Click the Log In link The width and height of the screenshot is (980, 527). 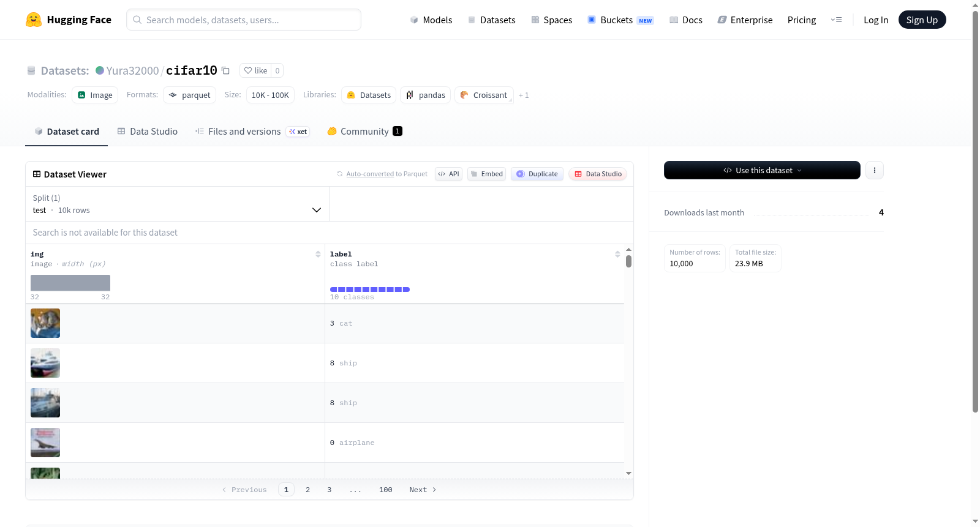coord(876,20)
